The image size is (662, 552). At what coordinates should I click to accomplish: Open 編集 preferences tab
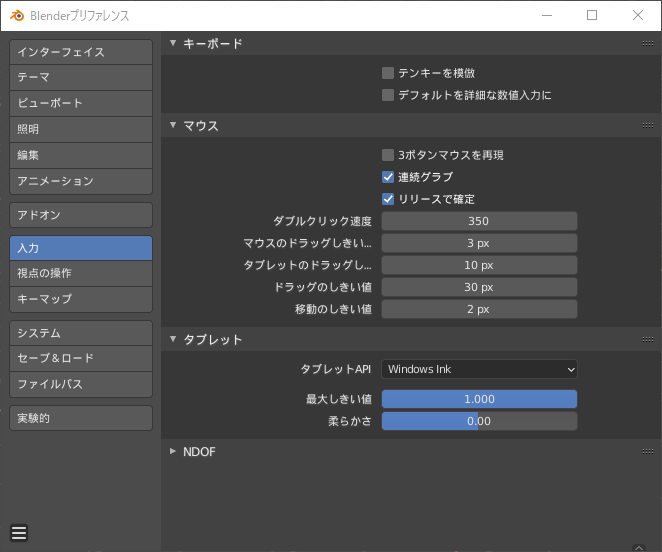pos(81,155)
